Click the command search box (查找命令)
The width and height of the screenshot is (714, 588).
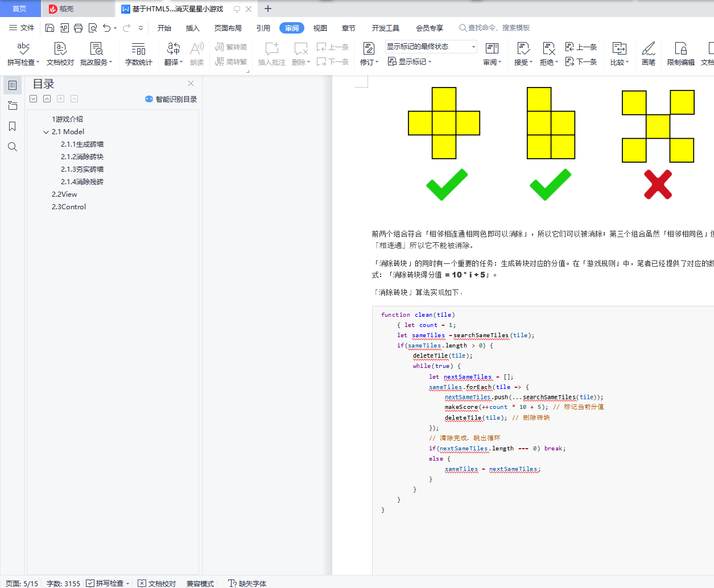(x=494, y=28)
